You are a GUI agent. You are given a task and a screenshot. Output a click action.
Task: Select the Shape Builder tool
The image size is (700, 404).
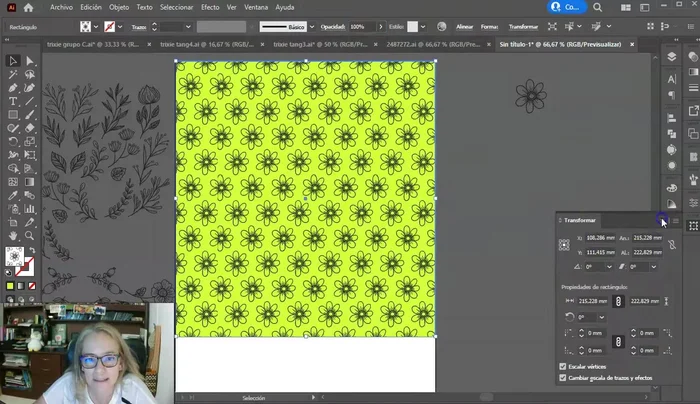(x=13, y=168)
